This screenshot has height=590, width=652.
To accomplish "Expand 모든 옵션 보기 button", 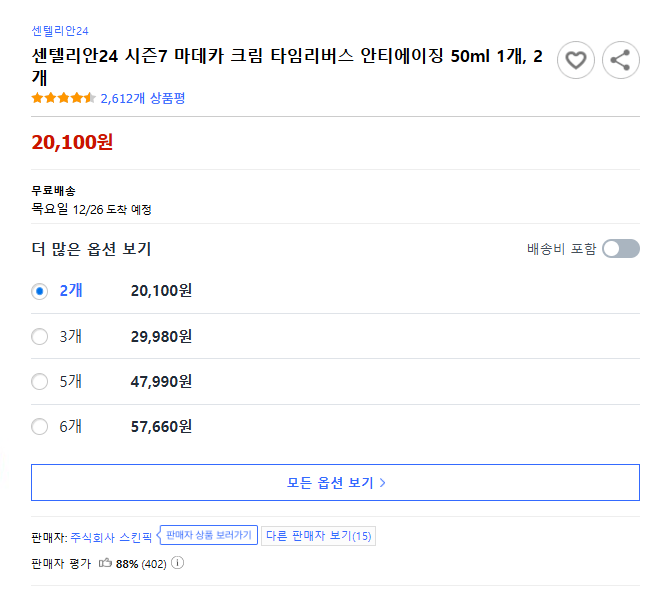I will (x=335, y=482).
